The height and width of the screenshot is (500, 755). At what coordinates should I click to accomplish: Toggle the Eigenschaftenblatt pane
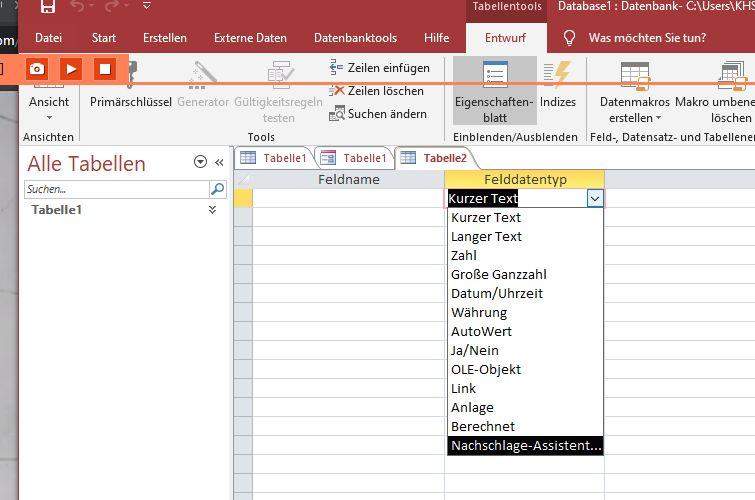pyautogui.click(x=495, y=91)
